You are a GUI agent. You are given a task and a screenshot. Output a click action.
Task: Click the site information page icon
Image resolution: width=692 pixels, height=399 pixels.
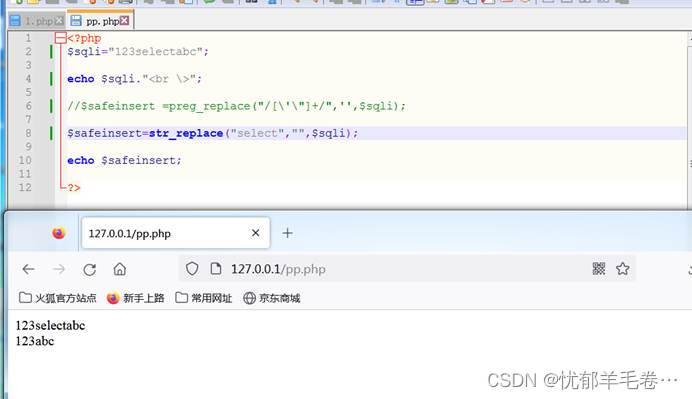pos(216,268)
